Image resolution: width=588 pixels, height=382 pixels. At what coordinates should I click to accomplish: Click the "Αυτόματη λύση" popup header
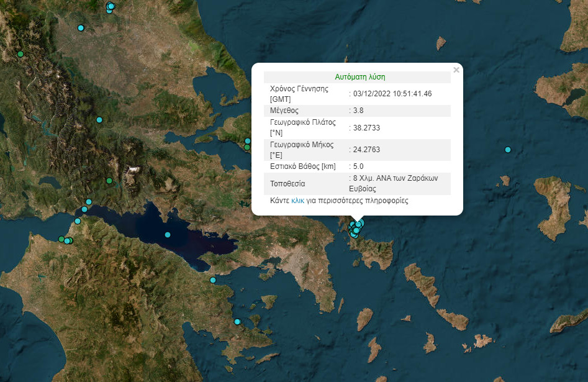click(360, 77)
